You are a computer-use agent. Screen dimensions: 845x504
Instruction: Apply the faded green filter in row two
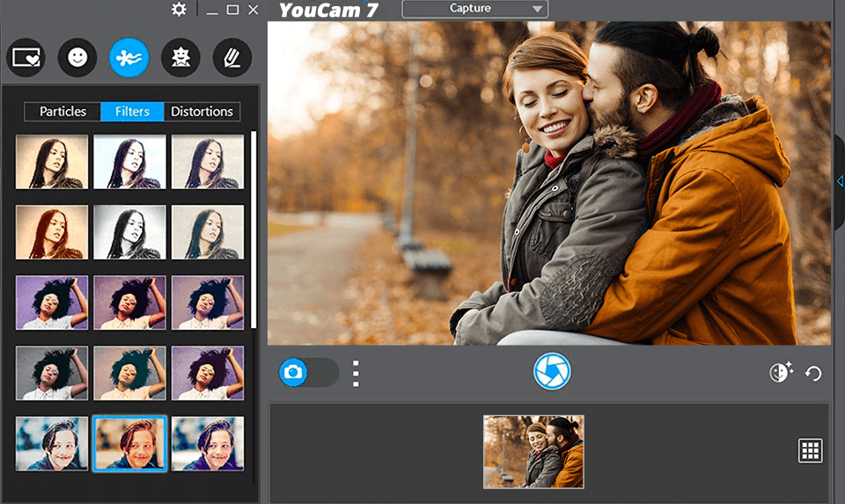click(x=208, y=232)
